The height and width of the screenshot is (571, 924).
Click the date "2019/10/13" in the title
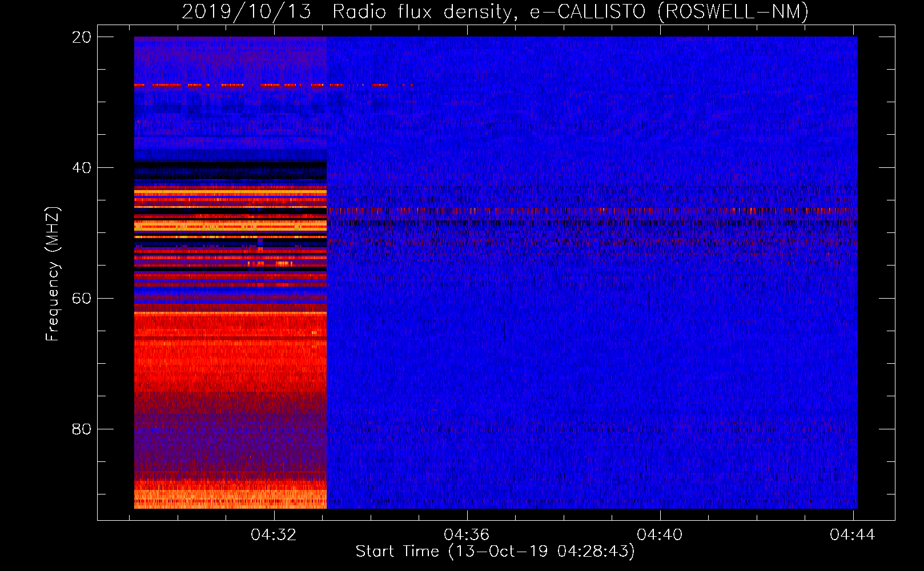click(246, 12)
